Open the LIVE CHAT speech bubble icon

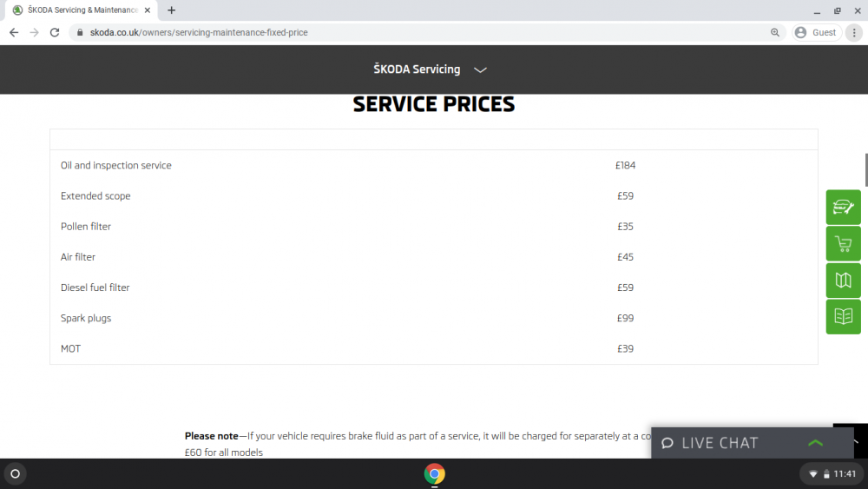pos(667,443)
